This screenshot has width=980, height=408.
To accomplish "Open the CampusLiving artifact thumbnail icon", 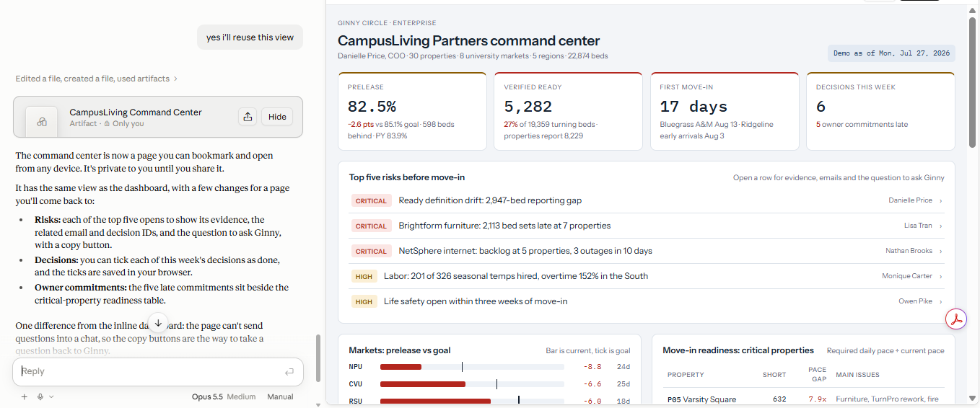I will click(x=42, y=122).
